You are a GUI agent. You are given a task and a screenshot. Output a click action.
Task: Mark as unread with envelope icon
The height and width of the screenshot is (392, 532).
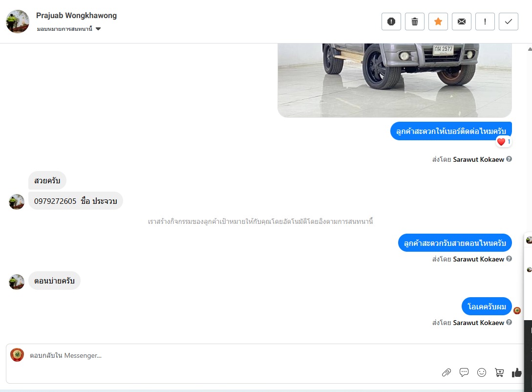coord(462,22)
